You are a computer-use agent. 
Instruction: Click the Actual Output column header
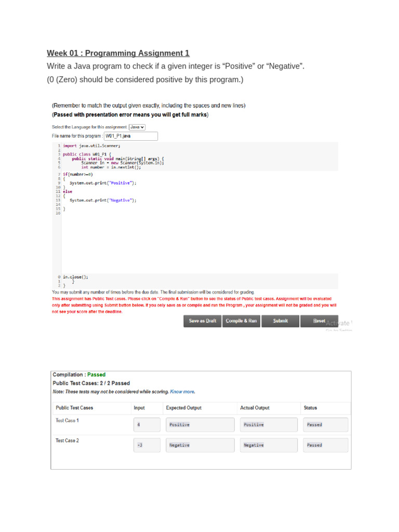click(255, 408)
